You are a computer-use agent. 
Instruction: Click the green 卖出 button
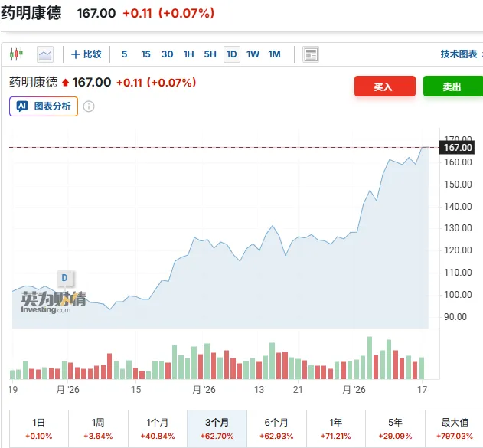click(x=453, y=87)
